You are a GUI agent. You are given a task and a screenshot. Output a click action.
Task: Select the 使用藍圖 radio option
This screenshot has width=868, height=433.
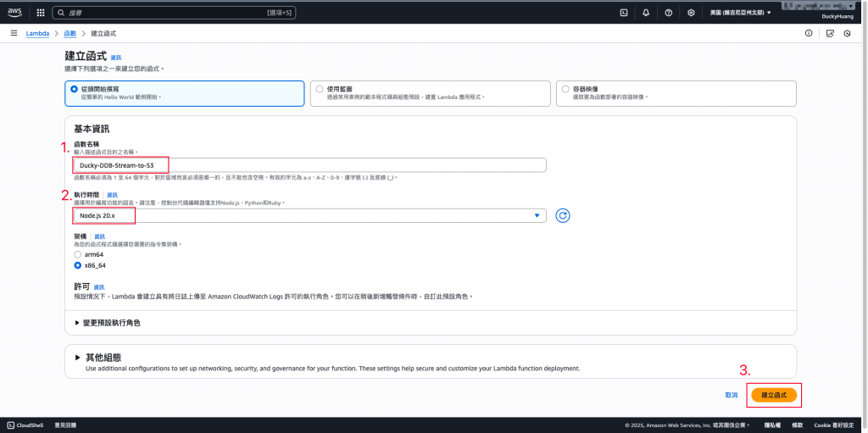[320, 89]
